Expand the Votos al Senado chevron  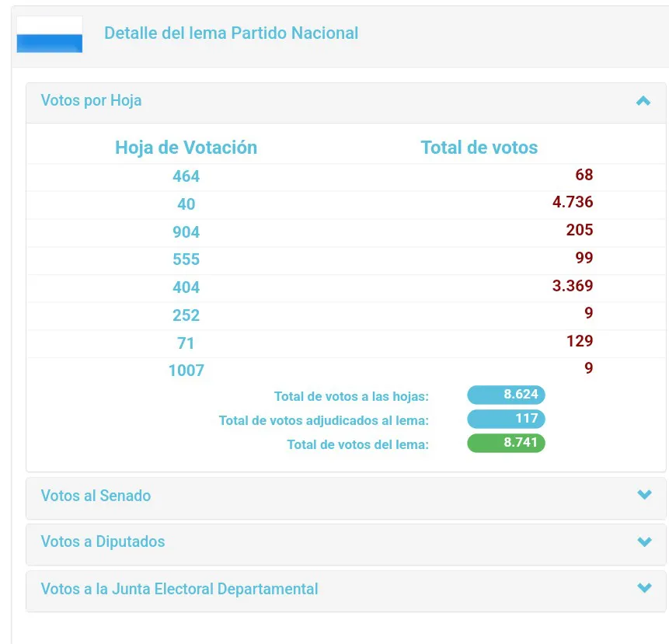click(643, 495)
